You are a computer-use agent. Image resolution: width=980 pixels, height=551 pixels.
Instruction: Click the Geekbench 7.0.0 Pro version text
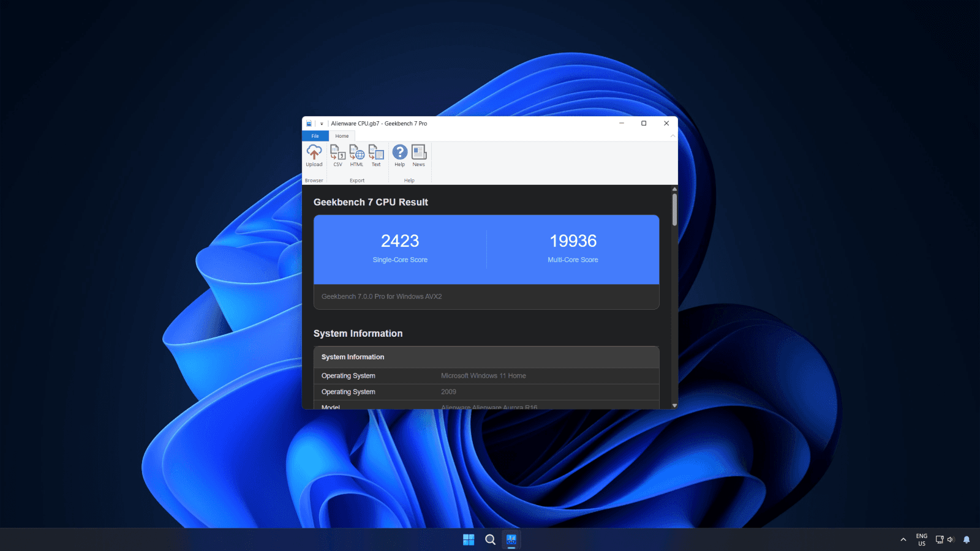coord(382,296)
